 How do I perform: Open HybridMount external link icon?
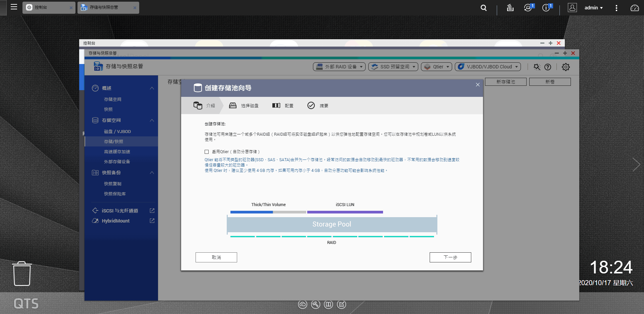(152, 221)
